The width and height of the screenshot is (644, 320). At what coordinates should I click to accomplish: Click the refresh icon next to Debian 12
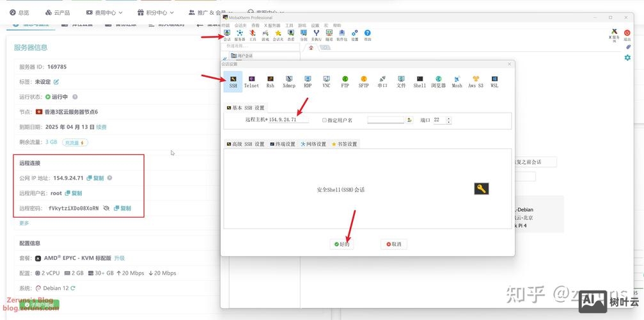[73, 288]
